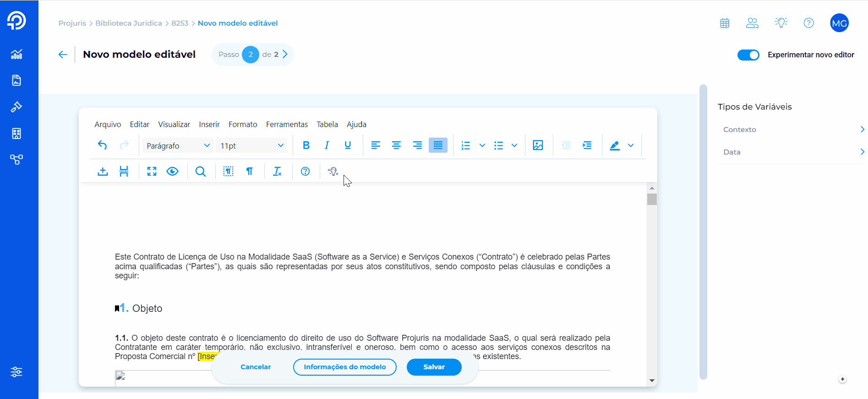Toggle justify text alignment
The image size is (868, 399).
pyautogui.click(x=438, y=145)
